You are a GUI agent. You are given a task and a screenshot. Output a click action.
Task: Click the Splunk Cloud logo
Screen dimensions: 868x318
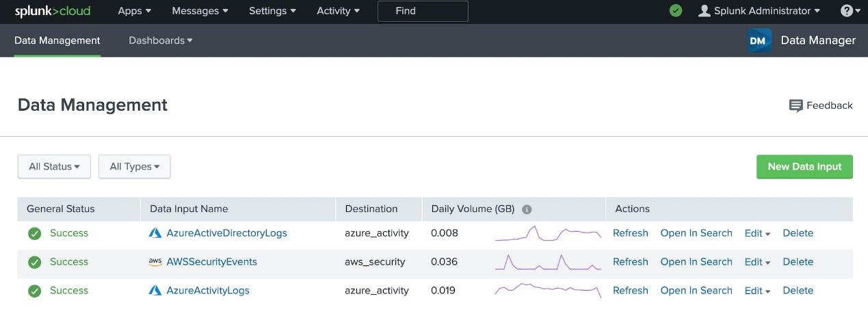[53, 11]
